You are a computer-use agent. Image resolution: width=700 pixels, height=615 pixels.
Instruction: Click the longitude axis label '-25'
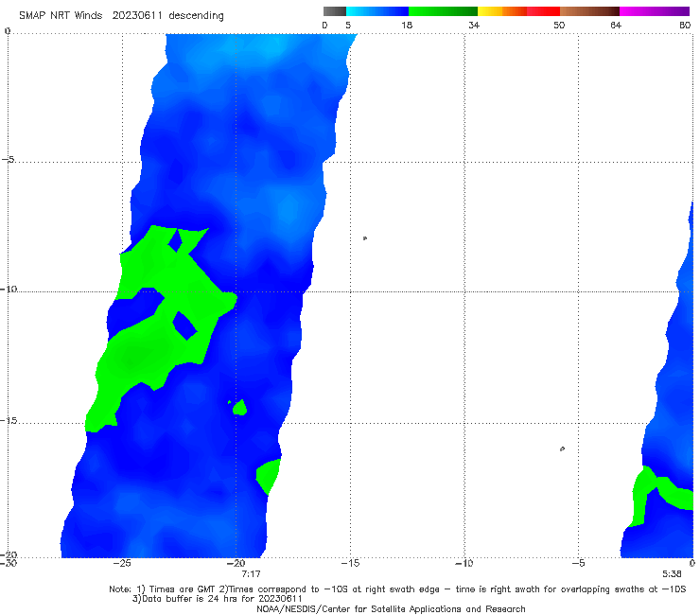[x=122, y=563]
